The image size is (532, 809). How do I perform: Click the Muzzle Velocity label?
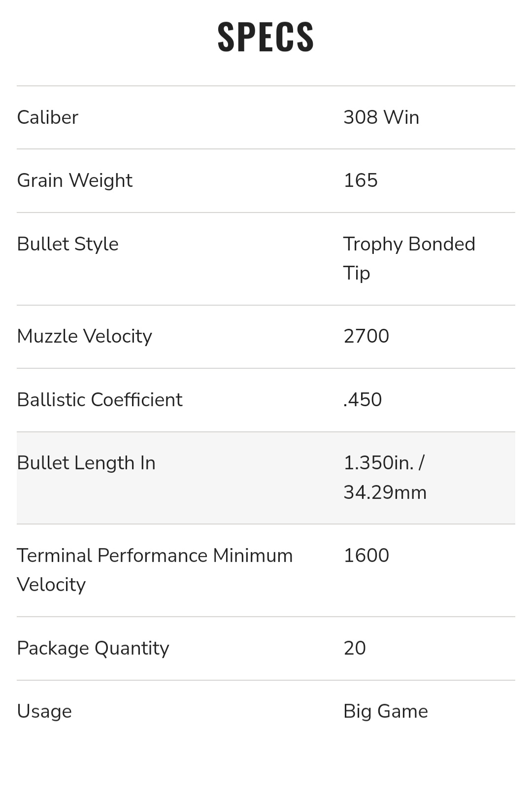[x=84, y=336]
